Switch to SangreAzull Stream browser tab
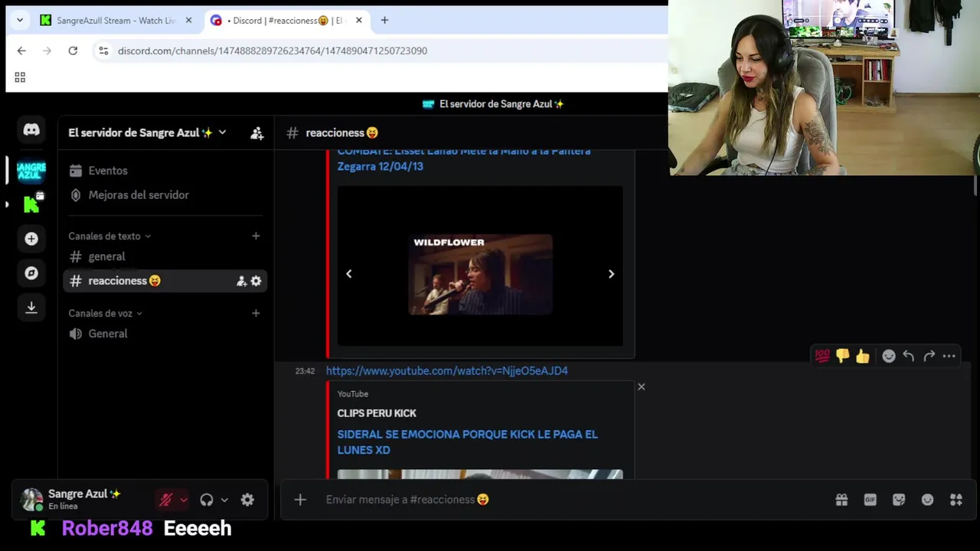This screenshot has height=551, width=980. (116, 21)
